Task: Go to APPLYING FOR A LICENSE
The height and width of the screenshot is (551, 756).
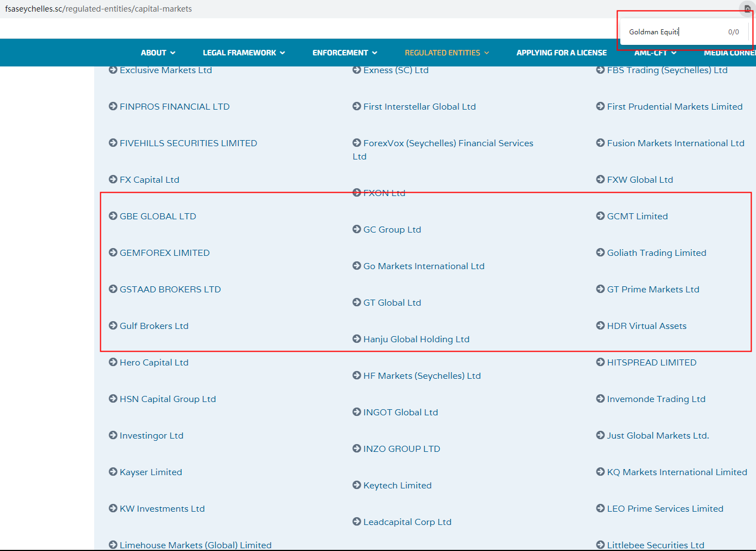Action: click(562, 53)
